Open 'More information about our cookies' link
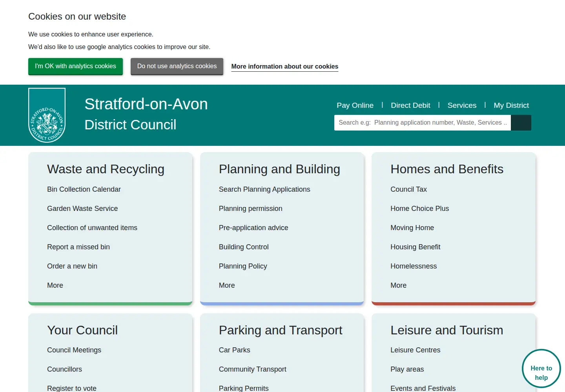 pyautogui.click(x=285, y=67)
